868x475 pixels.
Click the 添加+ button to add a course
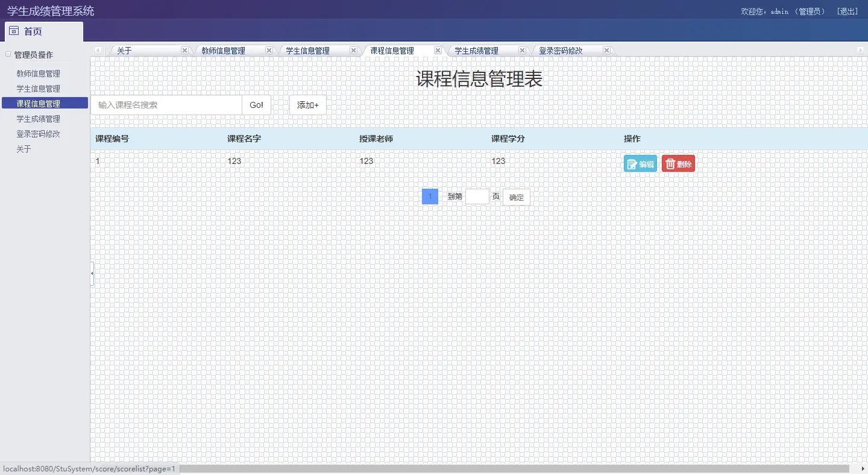click(x=307, y=105)
